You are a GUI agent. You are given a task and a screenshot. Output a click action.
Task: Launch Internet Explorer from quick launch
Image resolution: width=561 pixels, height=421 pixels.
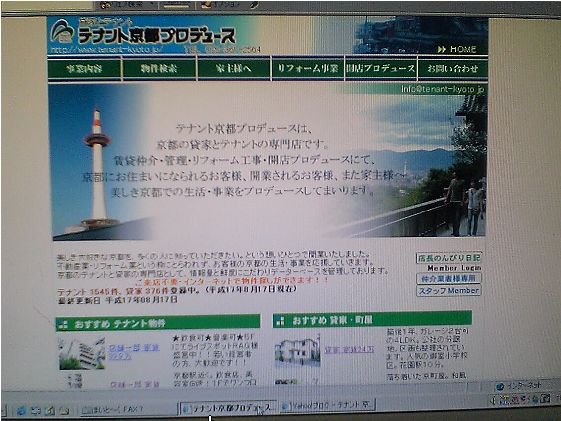(x=21, y=410)
